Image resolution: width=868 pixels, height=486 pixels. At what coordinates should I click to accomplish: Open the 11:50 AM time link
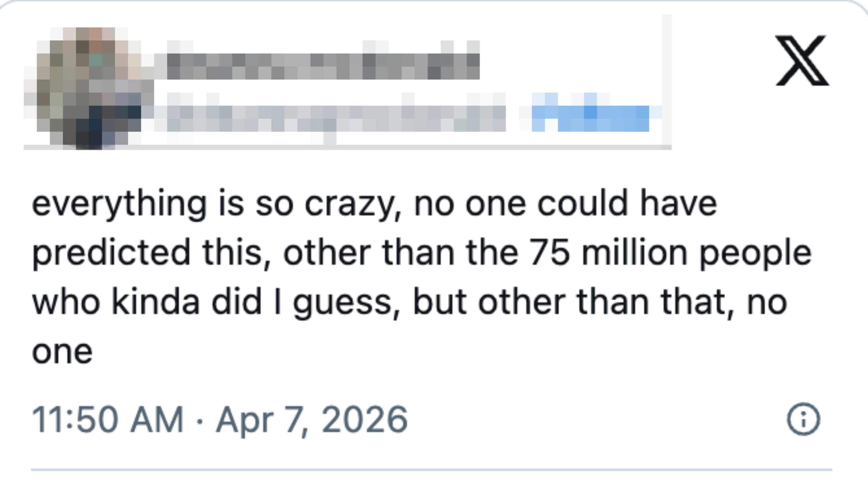tap(108, 419)
